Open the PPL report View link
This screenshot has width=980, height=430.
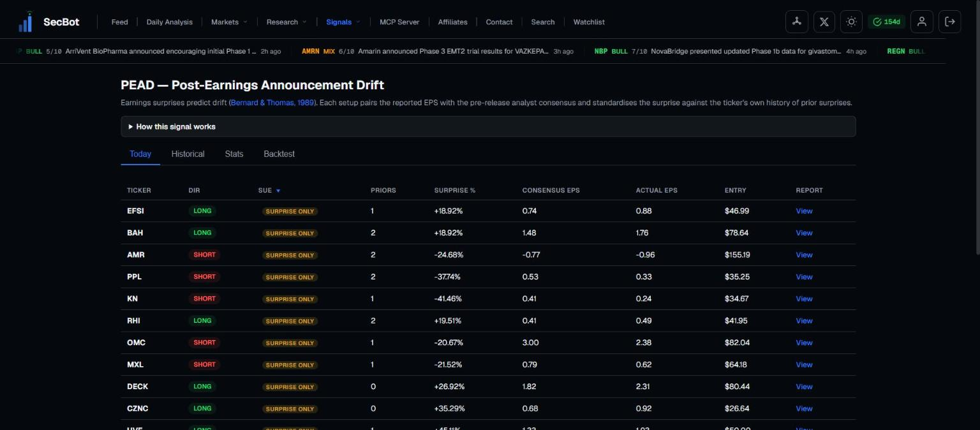click(804, 277)
